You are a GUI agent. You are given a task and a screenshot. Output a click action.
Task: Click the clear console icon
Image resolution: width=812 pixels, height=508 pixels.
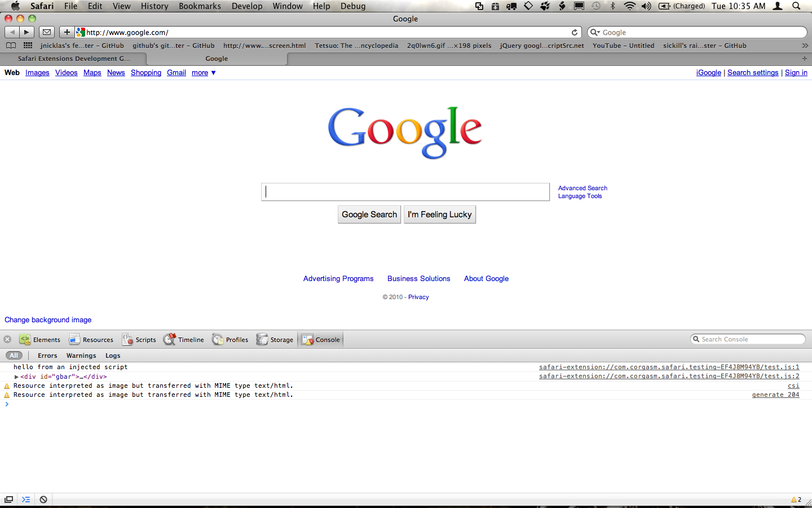click(43, 500)
